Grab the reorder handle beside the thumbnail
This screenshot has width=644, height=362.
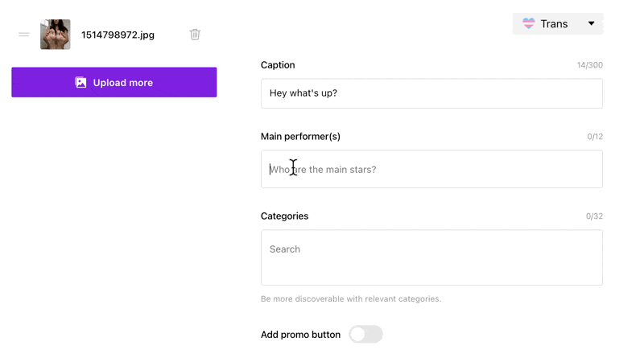[x=24, y=35]
